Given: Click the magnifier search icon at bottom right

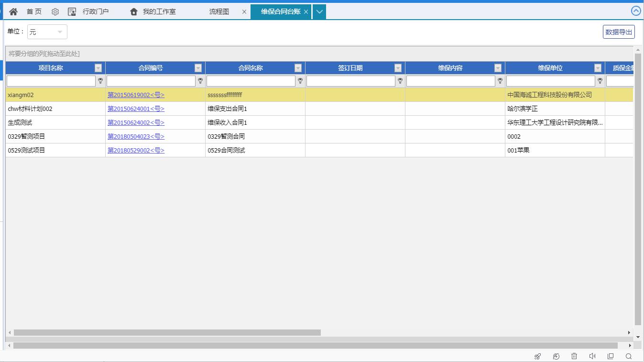Looking at the screenshot, I should tap(629, 356).
